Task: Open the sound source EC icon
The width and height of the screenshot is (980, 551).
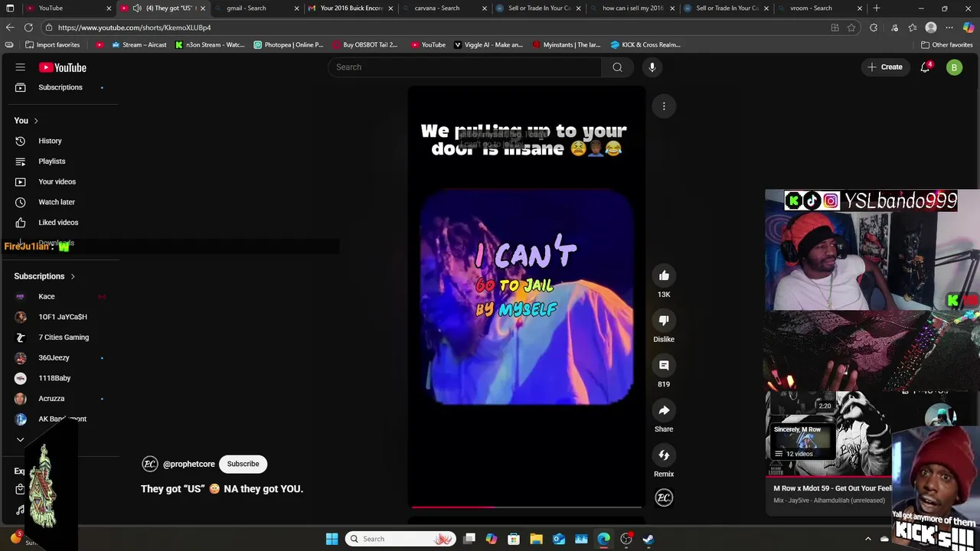Action: (664, 498)
